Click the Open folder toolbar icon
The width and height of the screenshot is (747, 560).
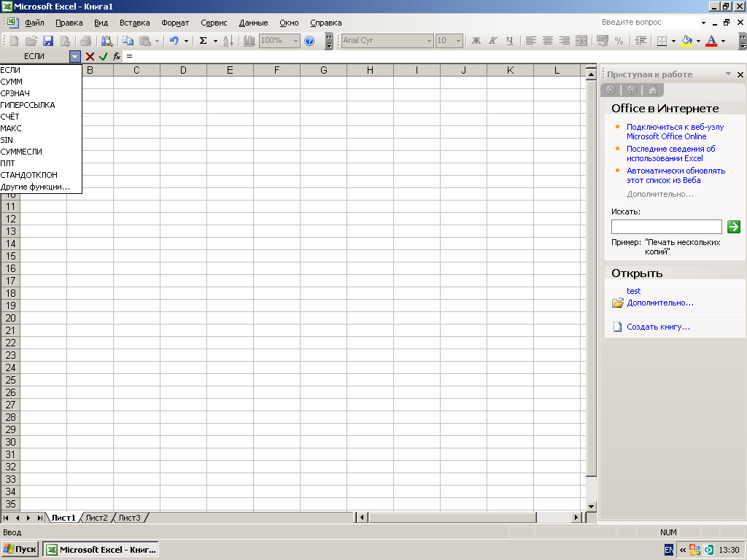point(31,41)
